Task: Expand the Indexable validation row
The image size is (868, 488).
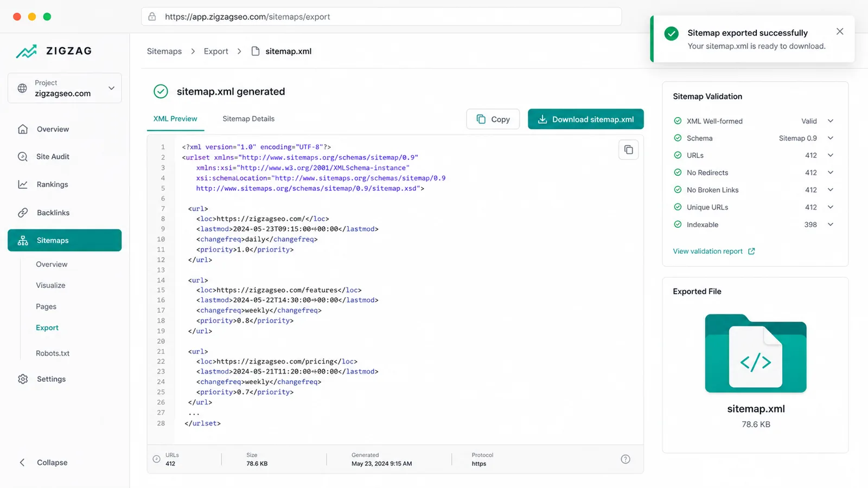Action: pos(831,224)
